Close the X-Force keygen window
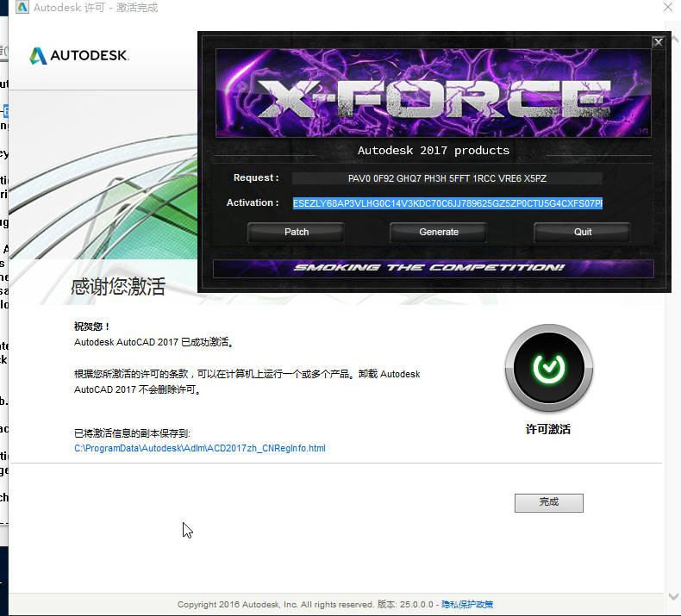The width and height of the screenshot is (681, 616). [x=658, y=42]
